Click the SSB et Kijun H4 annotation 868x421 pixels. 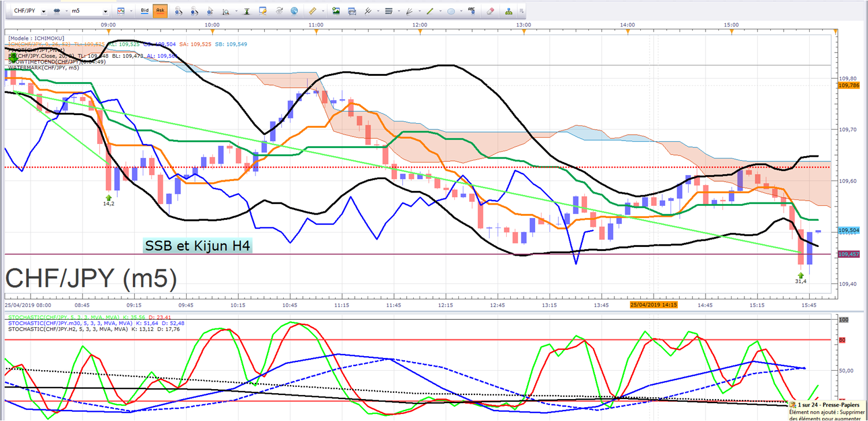pos(198,246)
